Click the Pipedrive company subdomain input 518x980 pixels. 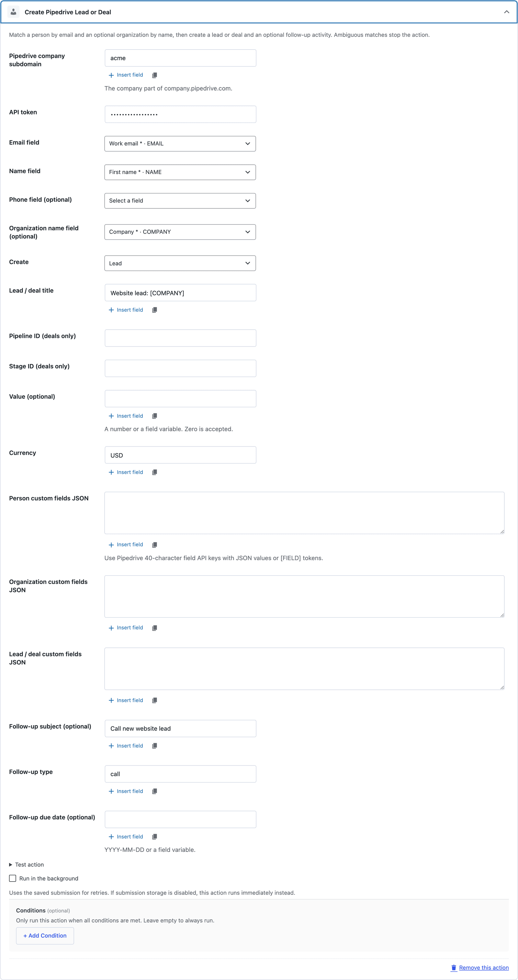[x=180, y=58]
